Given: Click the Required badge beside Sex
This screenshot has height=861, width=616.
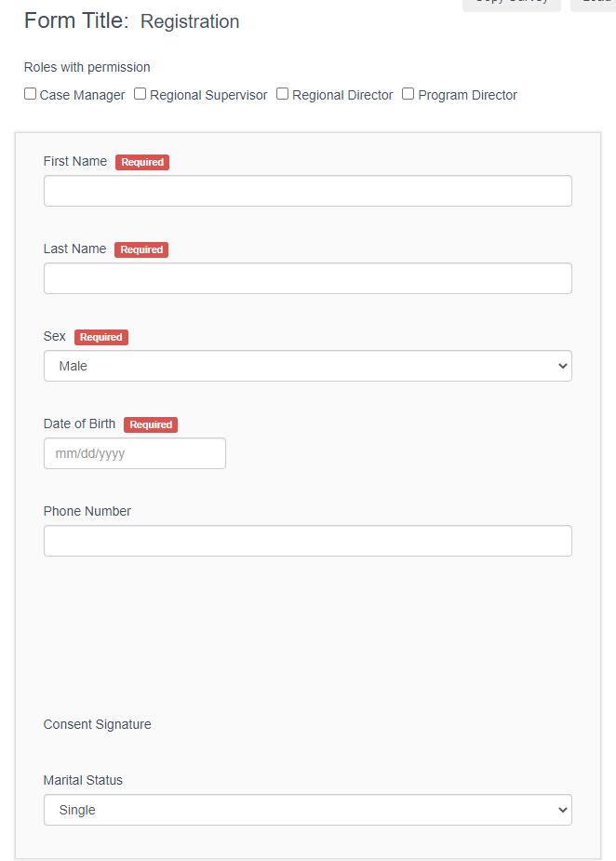Looking at the screenshot, I should pyautogui.click(x=101, y=337).
